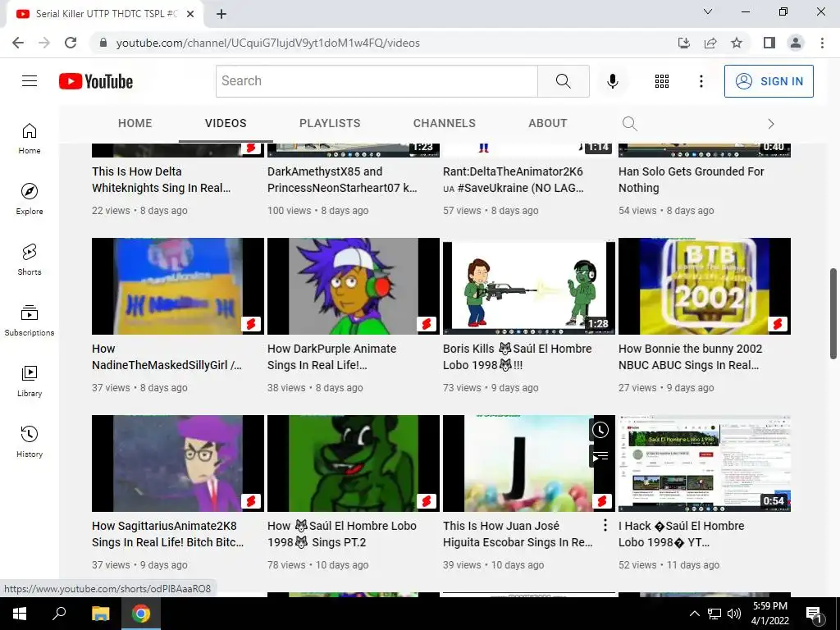Open Boris shooting rifle thumbnail
840x630 pixels.
[529, 286]
